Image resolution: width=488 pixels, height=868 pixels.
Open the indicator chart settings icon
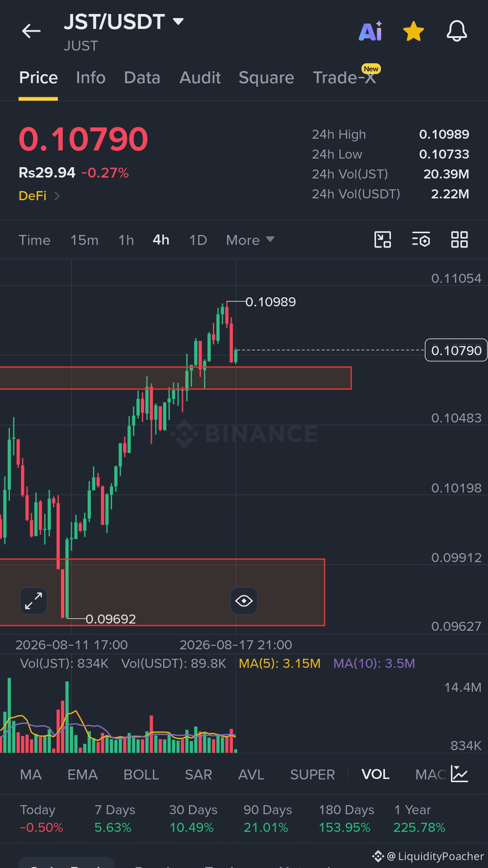pos(460,774)
